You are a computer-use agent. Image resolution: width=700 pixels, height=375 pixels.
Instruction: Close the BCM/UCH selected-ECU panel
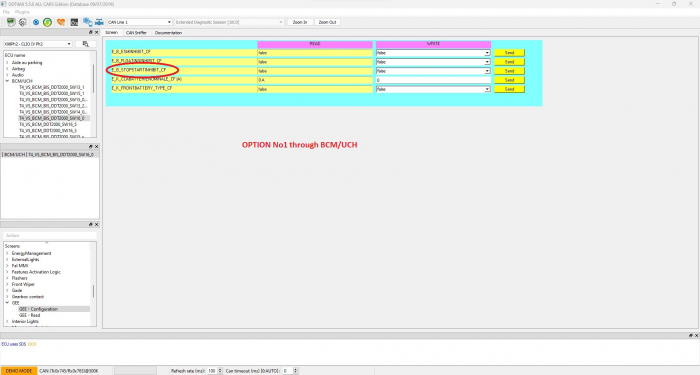click(96, 146)
